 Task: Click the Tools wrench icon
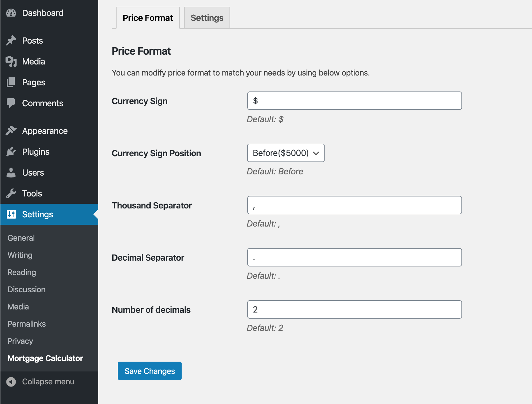click(x=11, y=193)
